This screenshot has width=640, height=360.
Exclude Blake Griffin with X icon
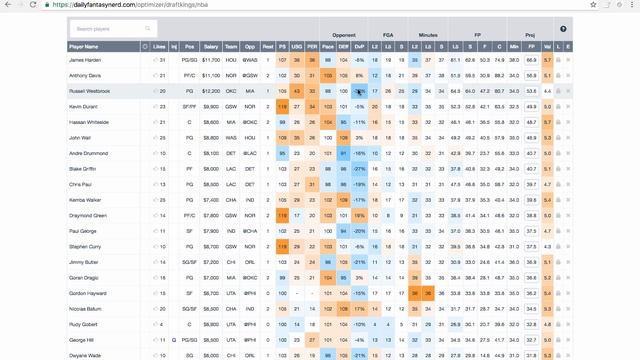coord(568,169)
